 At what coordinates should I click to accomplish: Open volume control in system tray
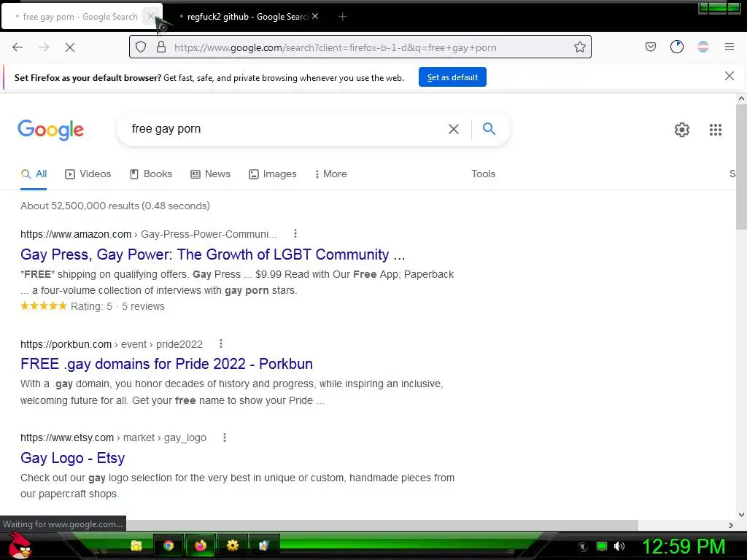pyautogui.click(x=619, y=546)
